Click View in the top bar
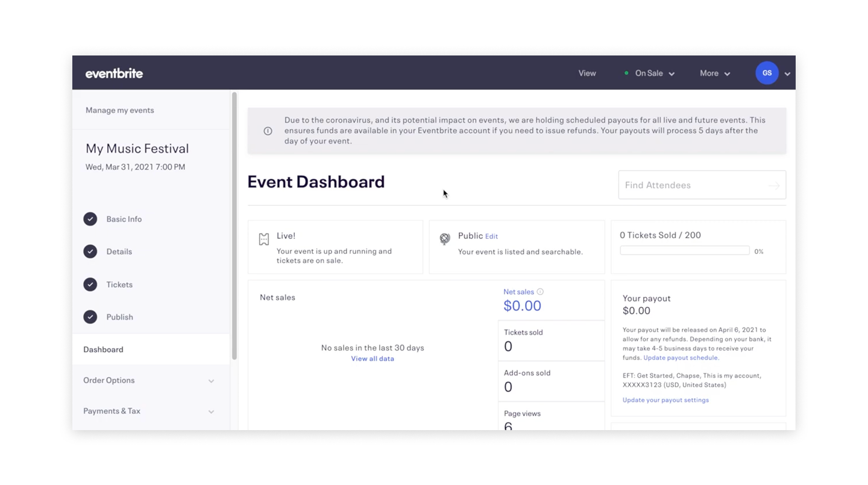Image resolution: width=868 pixels, height=485 pixels. [587, 73]
